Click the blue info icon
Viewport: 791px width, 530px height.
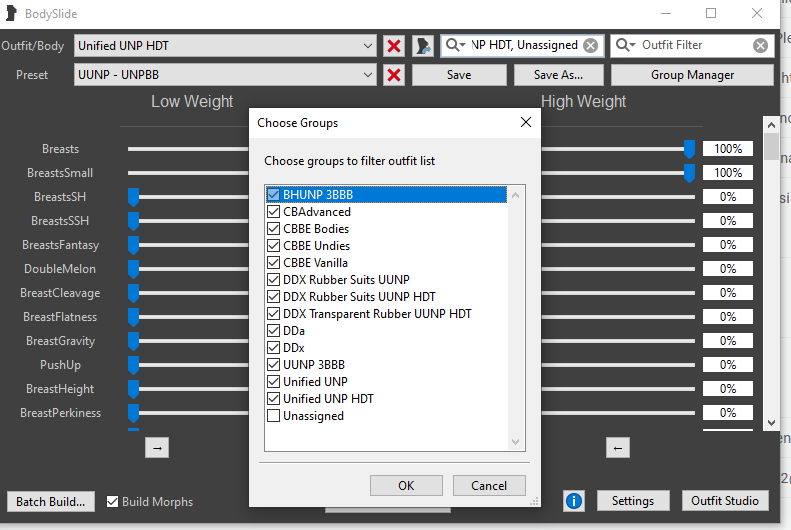click(x=574, y=501)
